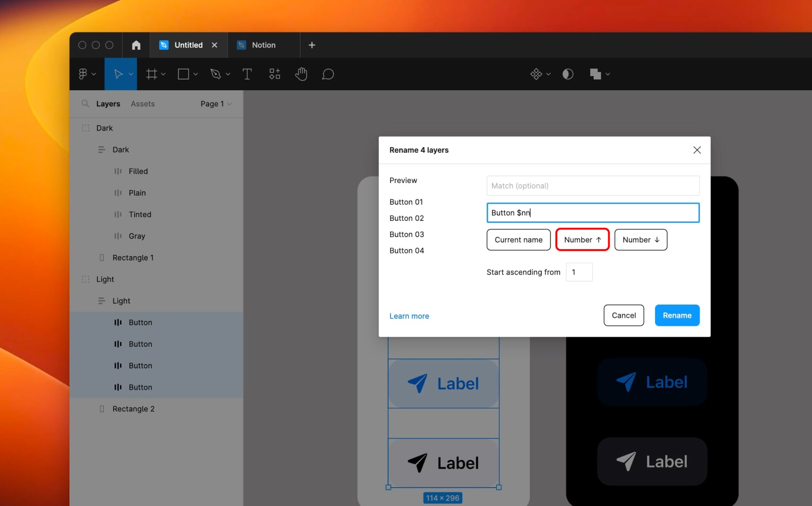Click paper plane icon in dark gray Label button

(626, 462)
